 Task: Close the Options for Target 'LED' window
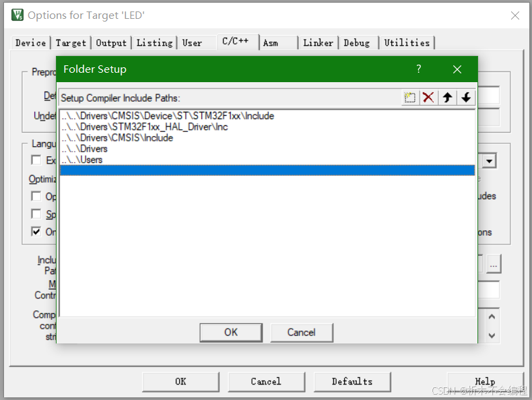coord(515,15)
